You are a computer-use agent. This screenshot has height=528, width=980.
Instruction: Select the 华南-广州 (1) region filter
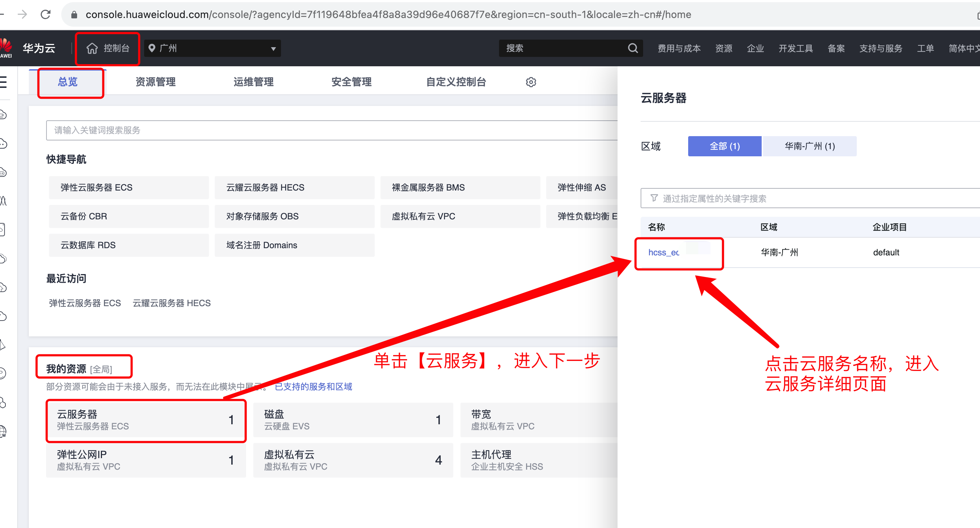click(810, 146)
